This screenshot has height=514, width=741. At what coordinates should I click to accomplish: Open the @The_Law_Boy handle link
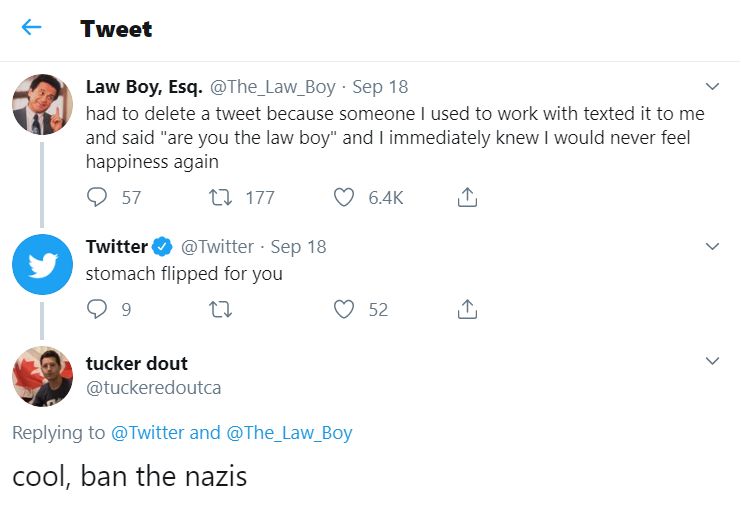(273, 87)
